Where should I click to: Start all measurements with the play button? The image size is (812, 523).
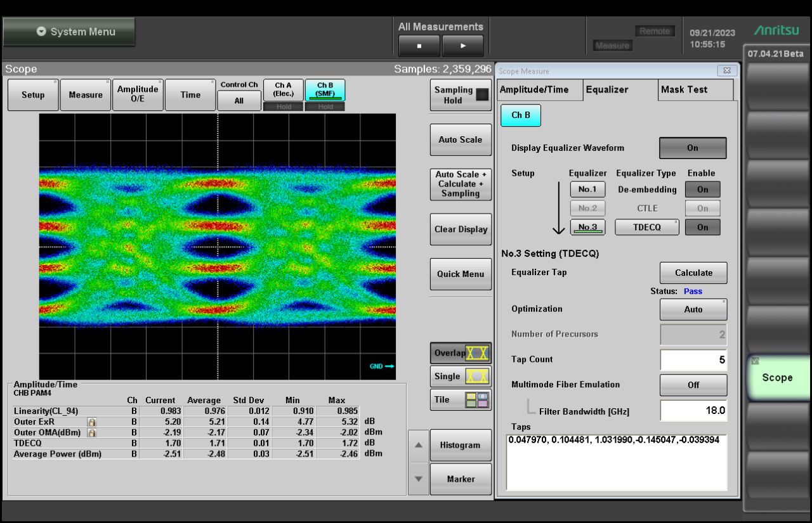coord(462,46)
